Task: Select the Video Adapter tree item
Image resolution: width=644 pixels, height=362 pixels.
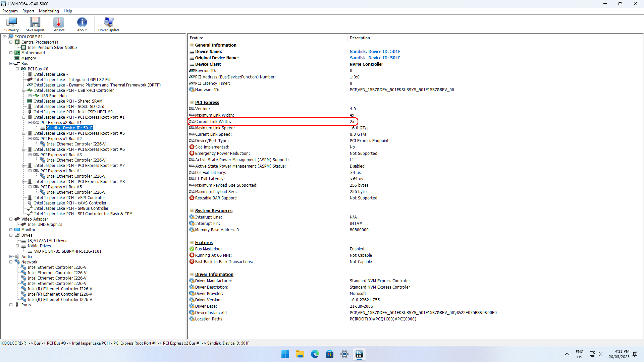Action: coord(35,219)
